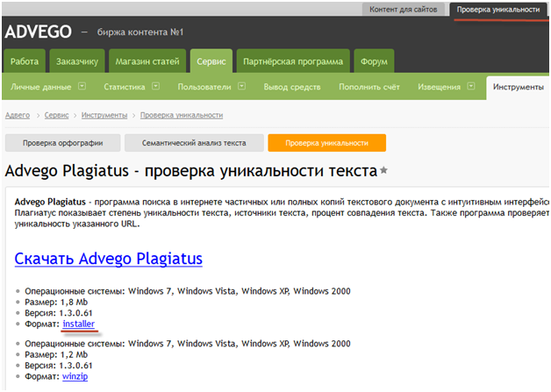Open Личные данные submenu item
Screen dimensions: 551x392
[x=40, y=87]
